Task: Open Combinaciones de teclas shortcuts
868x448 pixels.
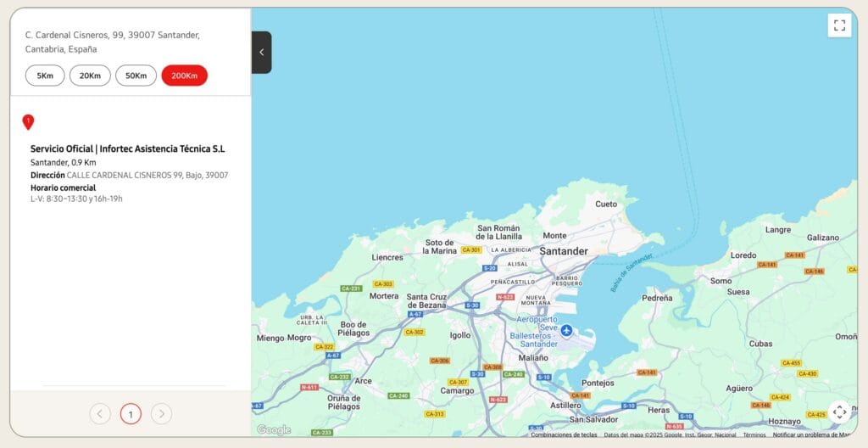Action: (564, 435)
